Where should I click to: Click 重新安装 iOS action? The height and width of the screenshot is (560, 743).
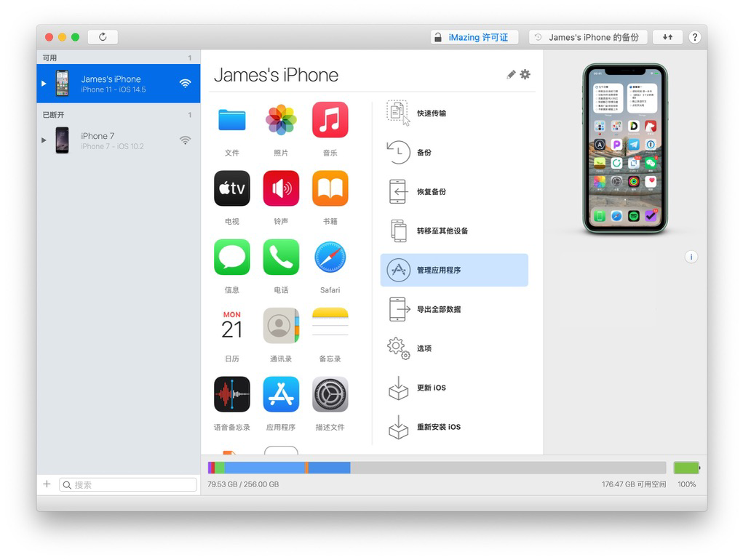point(454,427)
